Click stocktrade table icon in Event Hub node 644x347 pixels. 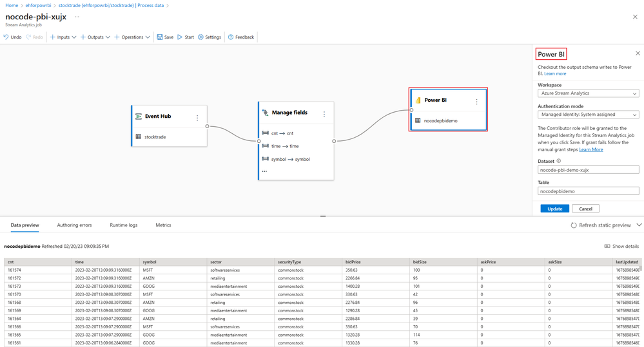point(139,136)
